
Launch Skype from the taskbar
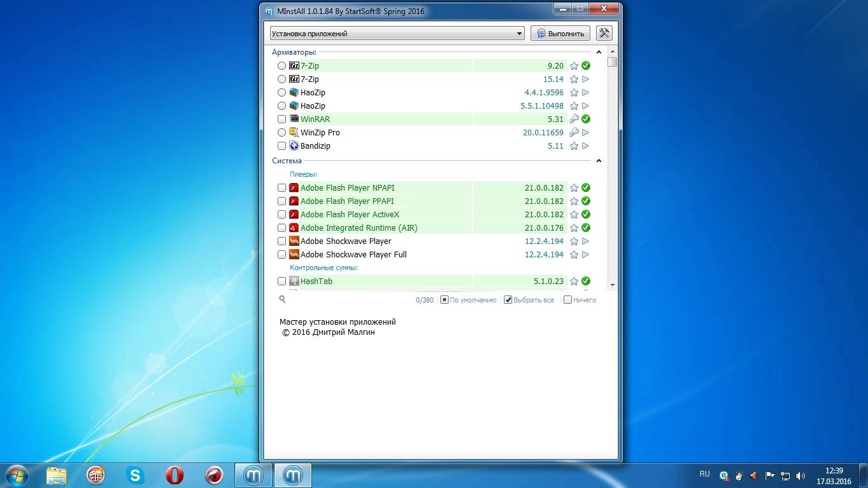(135, 475)
